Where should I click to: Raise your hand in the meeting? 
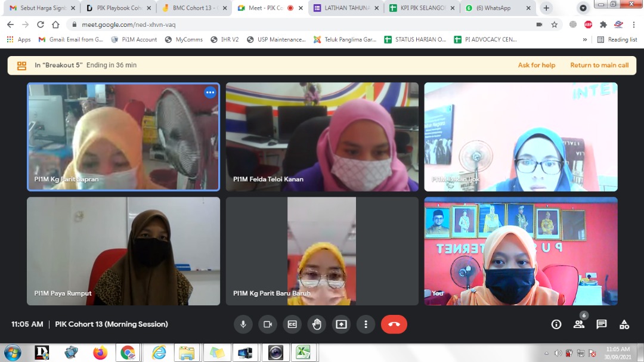[x=317, y=324]
